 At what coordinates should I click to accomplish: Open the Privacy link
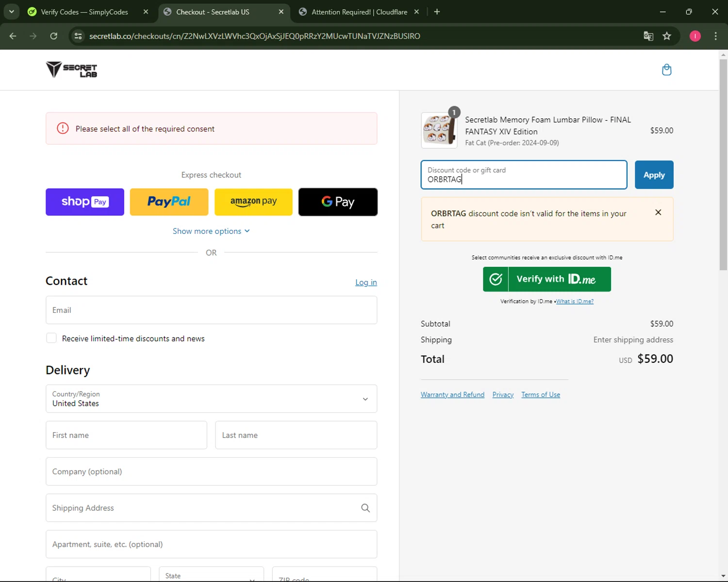pos(503,395)
